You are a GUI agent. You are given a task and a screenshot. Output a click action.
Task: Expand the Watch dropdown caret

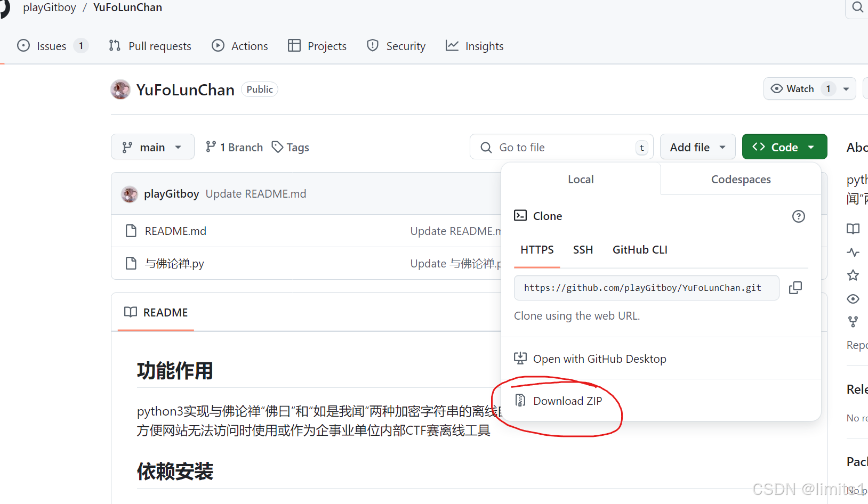pyautogui.click(x=846, y=89)
